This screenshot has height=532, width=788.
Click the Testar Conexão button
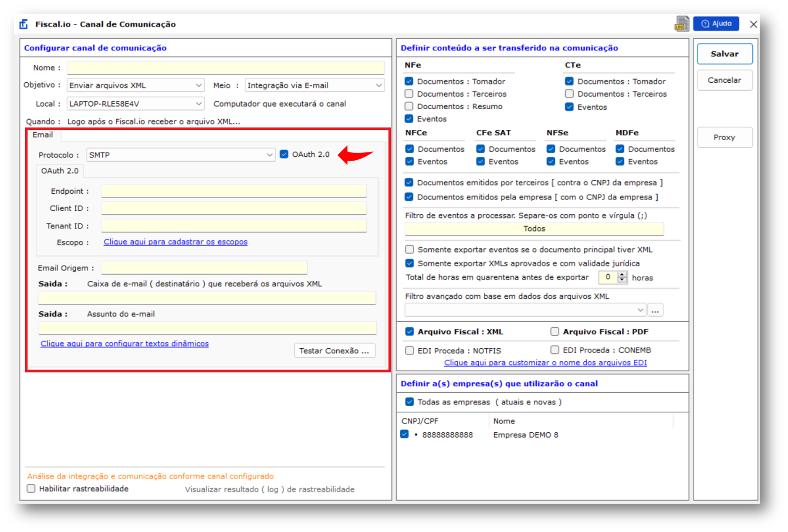pos(335,351)
